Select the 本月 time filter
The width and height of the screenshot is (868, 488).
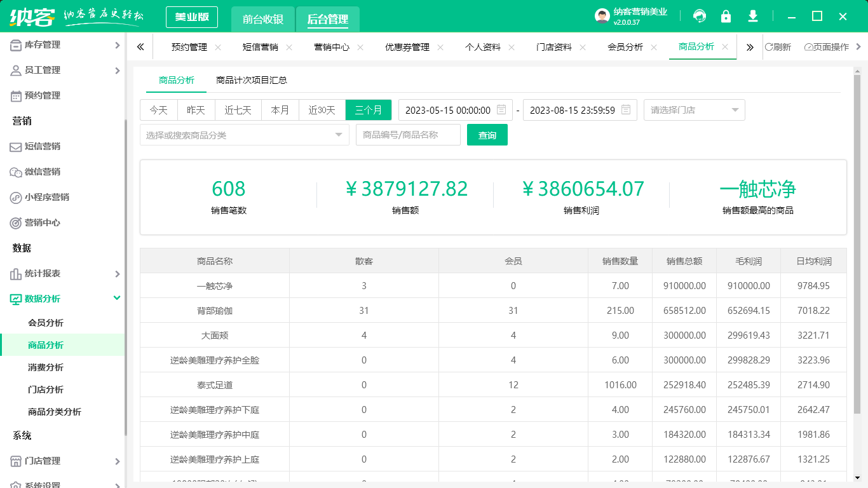[280, 109]
